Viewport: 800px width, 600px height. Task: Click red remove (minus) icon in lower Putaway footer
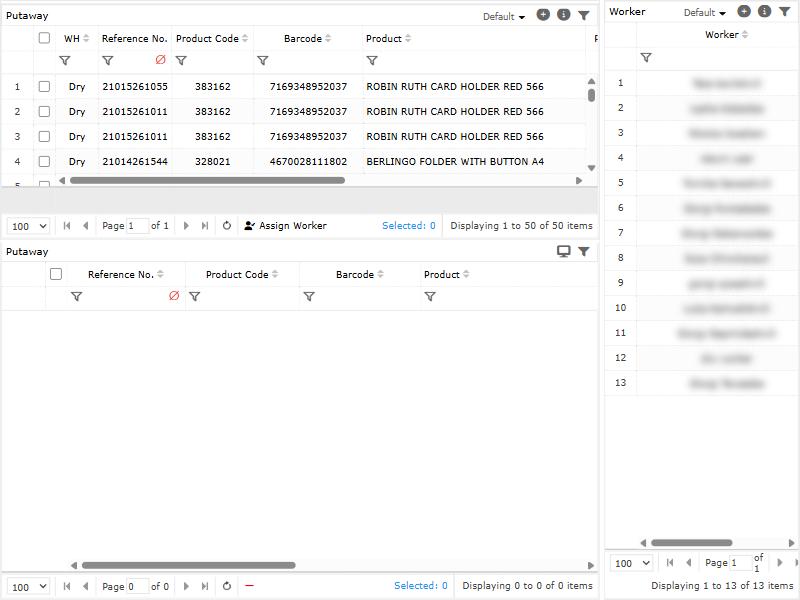point(249,586)
